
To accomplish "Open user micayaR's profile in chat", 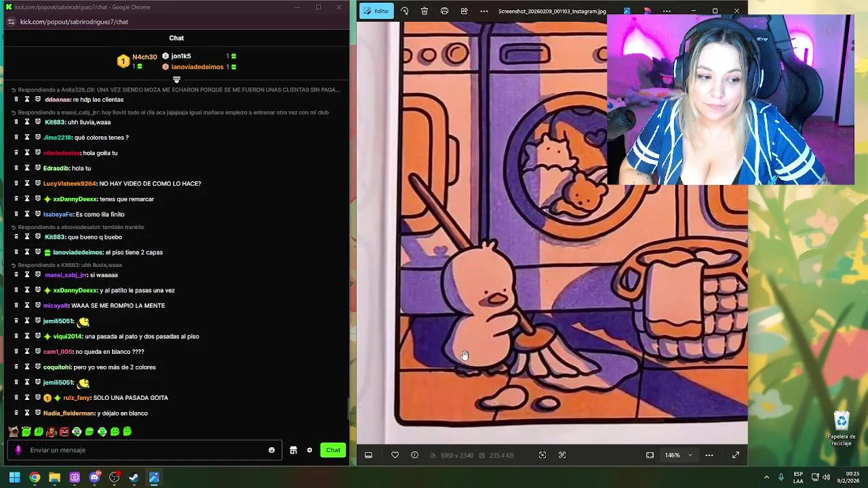I will (56, 306).
